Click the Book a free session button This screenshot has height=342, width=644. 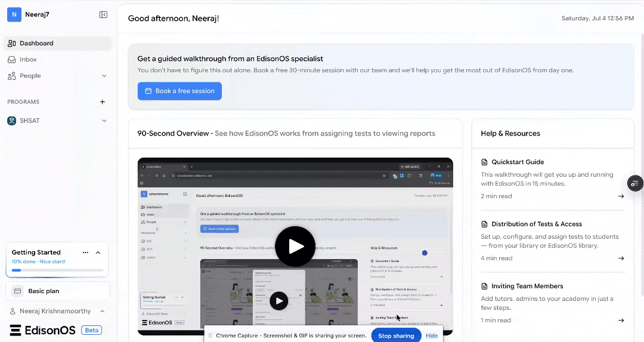(x=179, y=91)
